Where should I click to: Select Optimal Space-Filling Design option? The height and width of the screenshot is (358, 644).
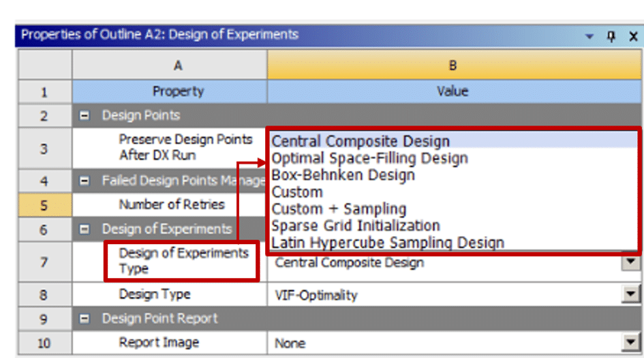tap(369, 158)
